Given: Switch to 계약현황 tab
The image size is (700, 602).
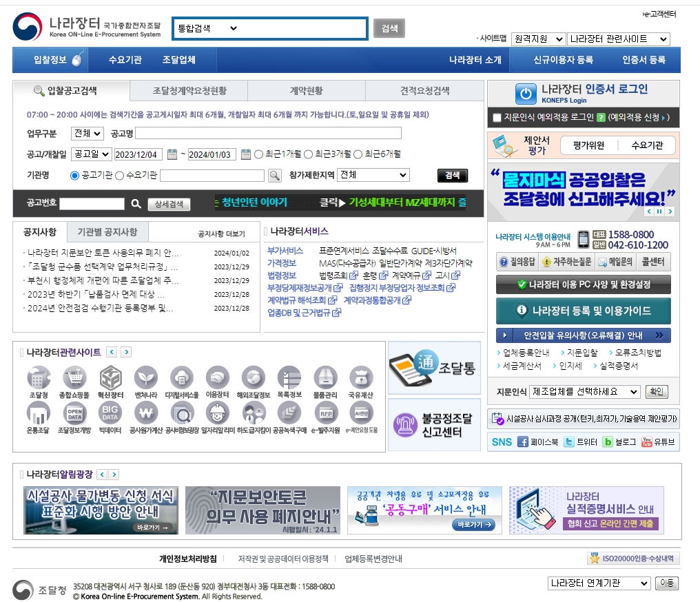Looking at the screenshot, I should tap(306, 91).
